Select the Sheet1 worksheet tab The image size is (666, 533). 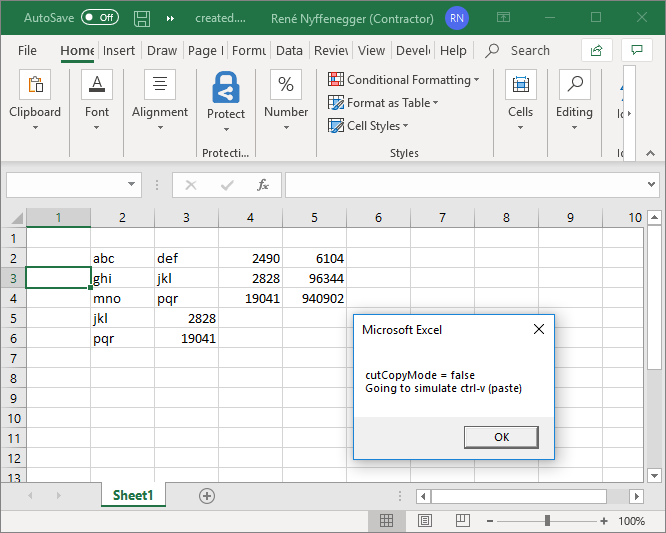coord(132,495)
